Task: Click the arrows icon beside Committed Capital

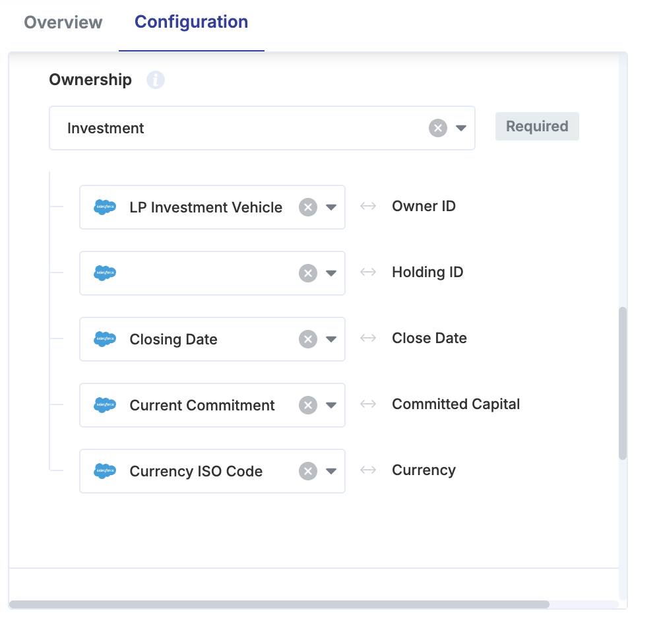Action: [368, 404]
